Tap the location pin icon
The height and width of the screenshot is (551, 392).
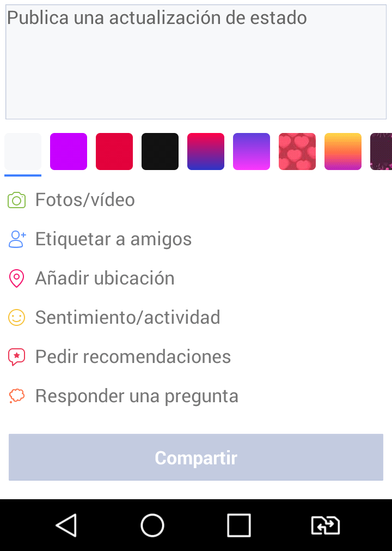pyautogui.click(x=17, y=278)
